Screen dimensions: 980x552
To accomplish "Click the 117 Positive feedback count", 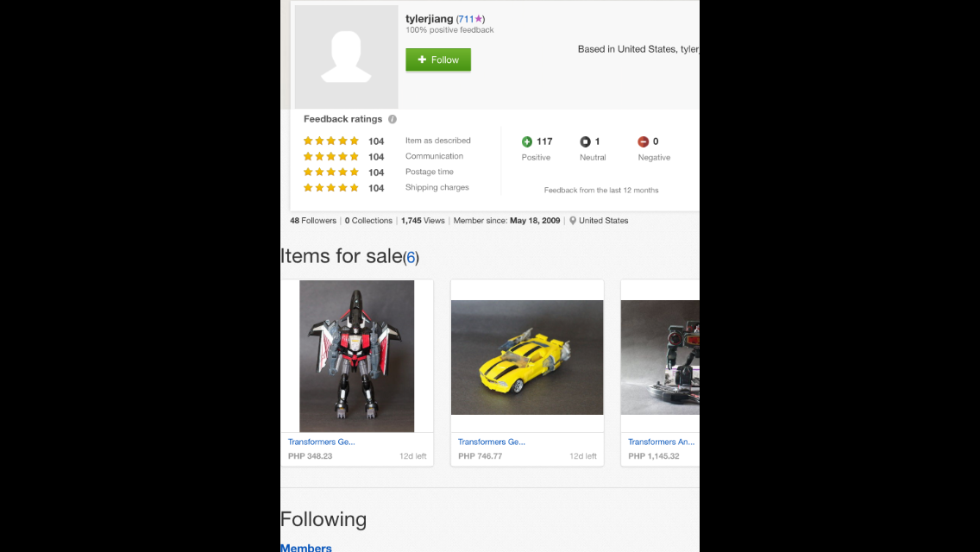I will [544, 142].
